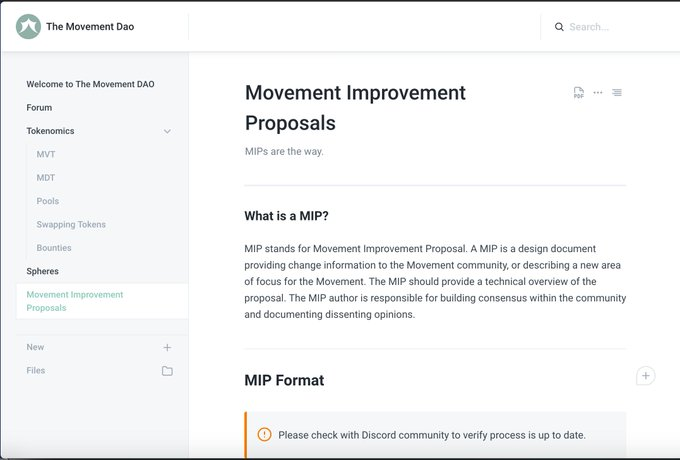Click The Movement Dao site title
This screenshot has width=680, height=460.
pos(90,26)
